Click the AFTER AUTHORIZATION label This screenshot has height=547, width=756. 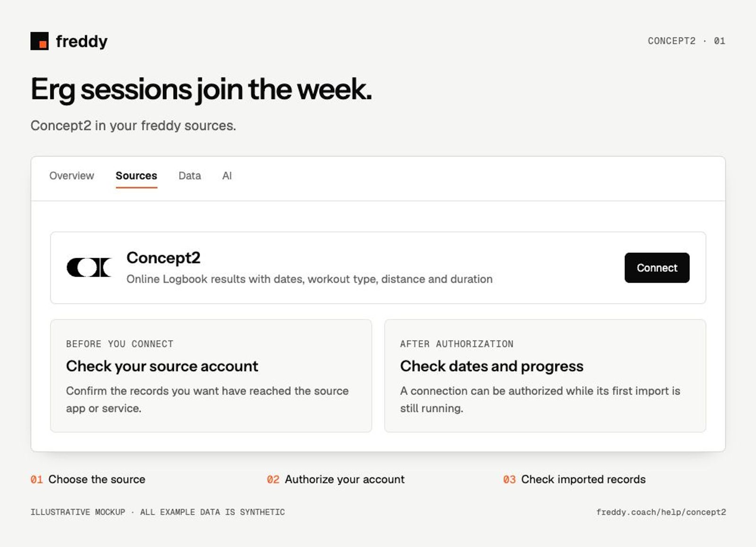click(456, 344)
